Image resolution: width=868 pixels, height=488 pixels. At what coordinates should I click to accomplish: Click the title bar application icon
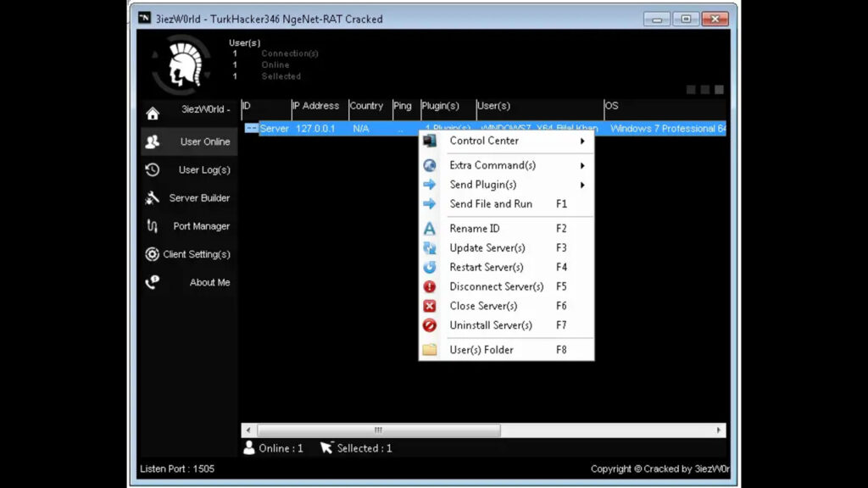click(x=144, y=19)
